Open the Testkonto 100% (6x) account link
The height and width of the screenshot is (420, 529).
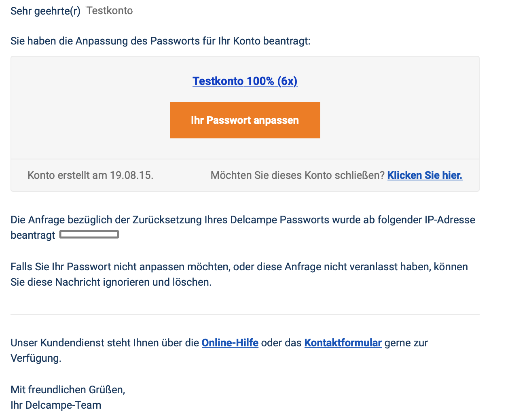245,81
